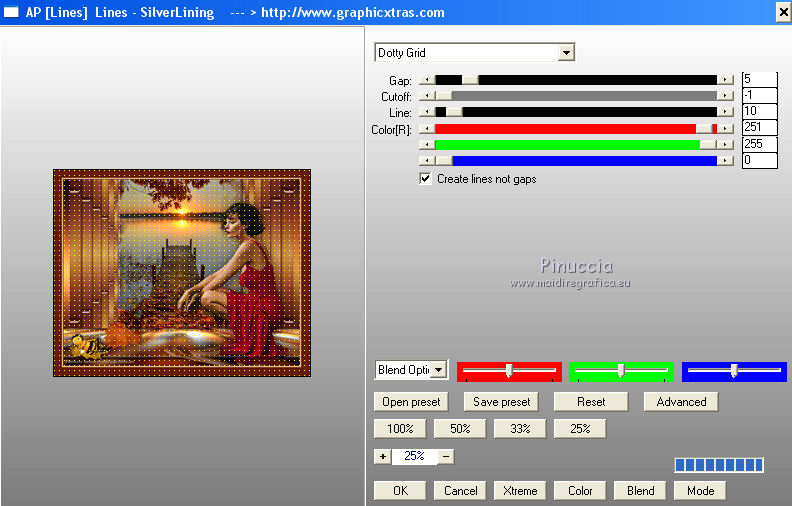Click the Blend button
Image resolution: width=792 pixels, height=506 pixels.
pos(640,491)
